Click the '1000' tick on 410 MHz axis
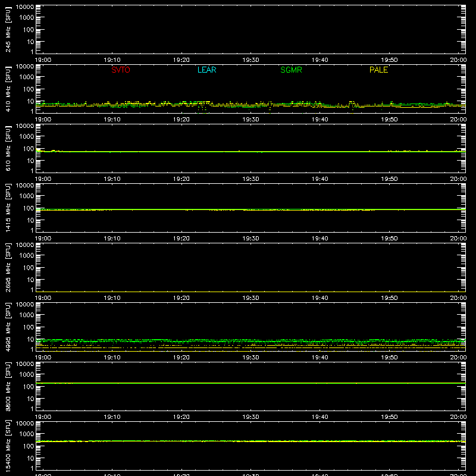476x476 pixels. [27, 77]
